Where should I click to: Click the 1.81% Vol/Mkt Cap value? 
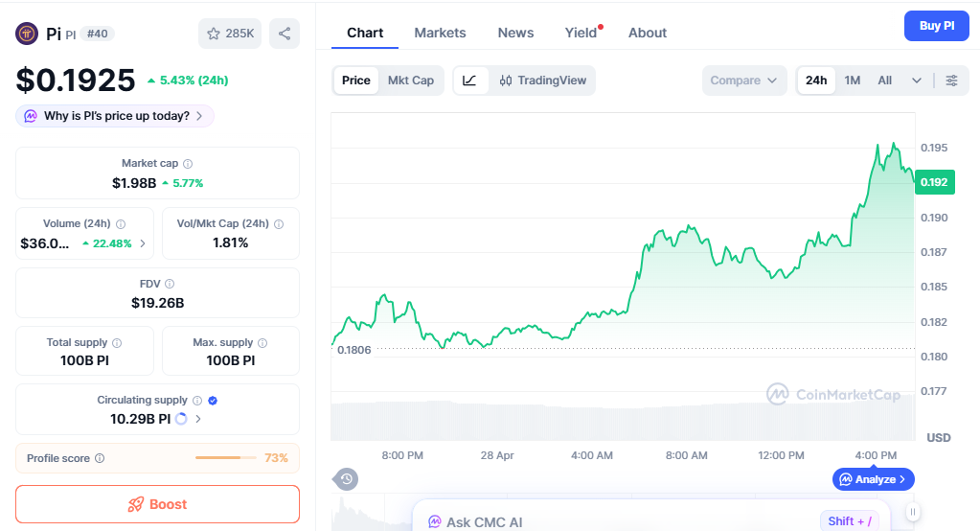(231, 243)
